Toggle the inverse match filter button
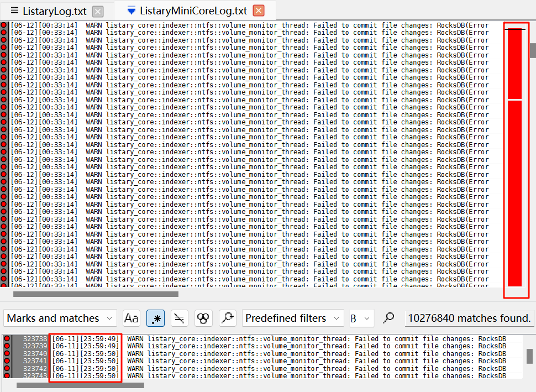Image resolution: width=536 pixels, height=392 pixels. pyautogui.click(x=179, y=318)
